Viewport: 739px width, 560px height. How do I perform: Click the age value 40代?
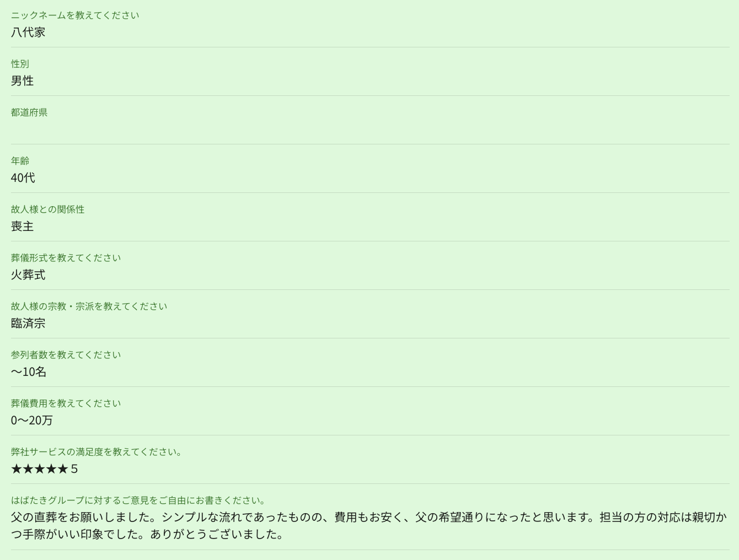click(23, 178)
